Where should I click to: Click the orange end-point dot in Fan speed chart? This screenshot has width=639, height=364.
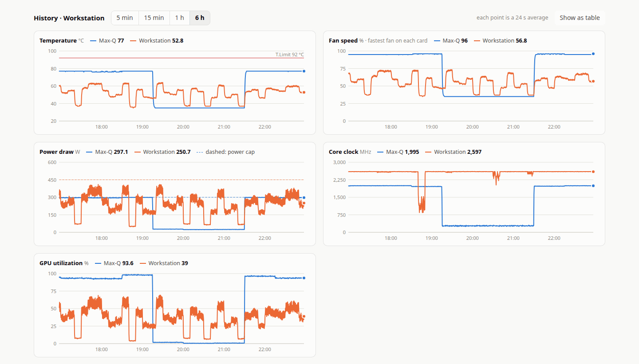click(x=593, y=81)
